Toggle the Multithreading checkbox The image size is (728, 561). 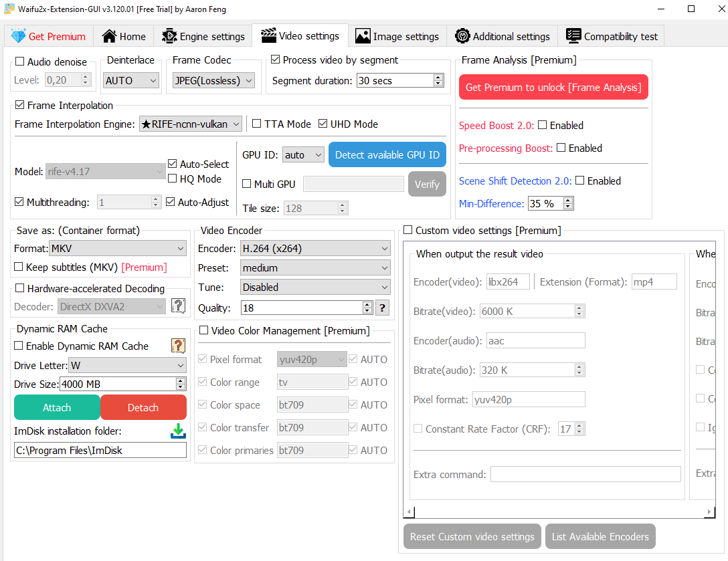click(19, 202)
